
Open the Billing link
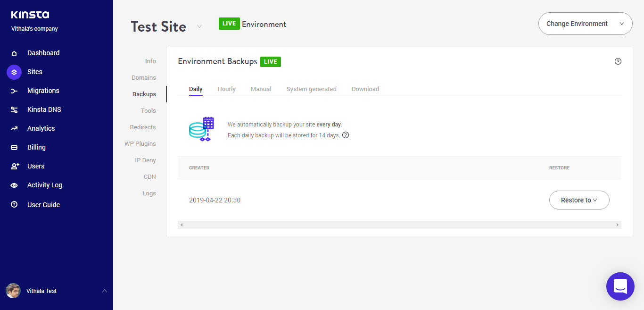(x=36, y=147)
